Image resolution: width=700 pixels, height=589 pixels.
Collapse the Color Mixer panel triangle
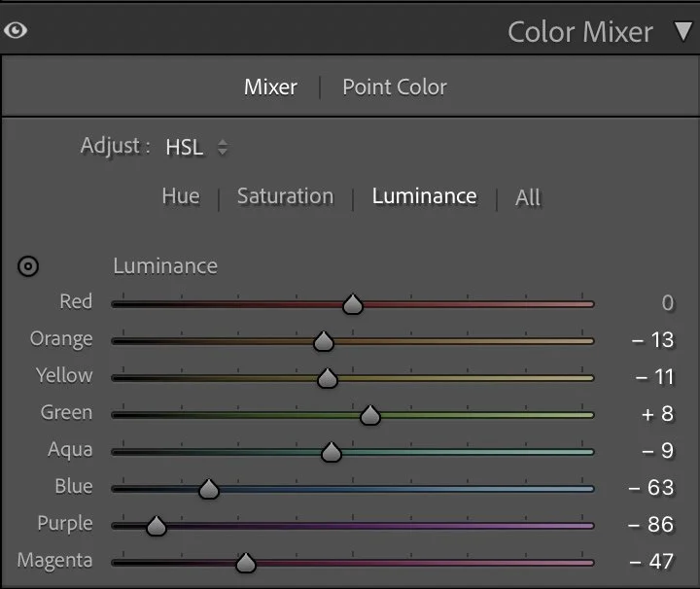click(683, 31)
